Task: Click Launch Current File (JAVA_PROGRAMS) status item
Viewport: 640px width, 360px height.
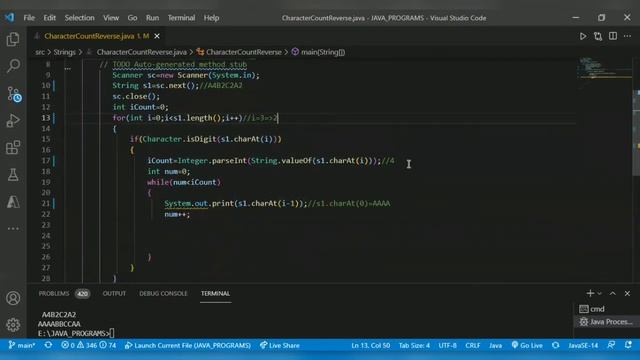Action: 188,345
